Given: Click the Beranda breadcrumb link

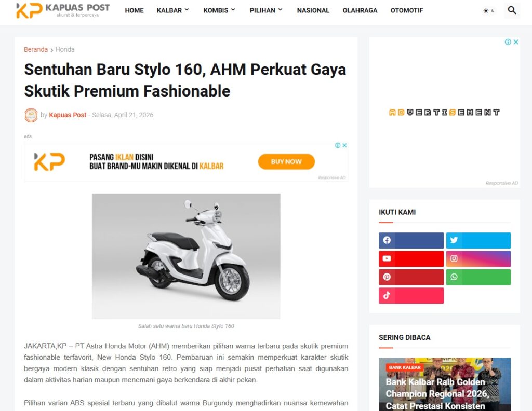Looking at the screenshot, I should tap(36, 49).
